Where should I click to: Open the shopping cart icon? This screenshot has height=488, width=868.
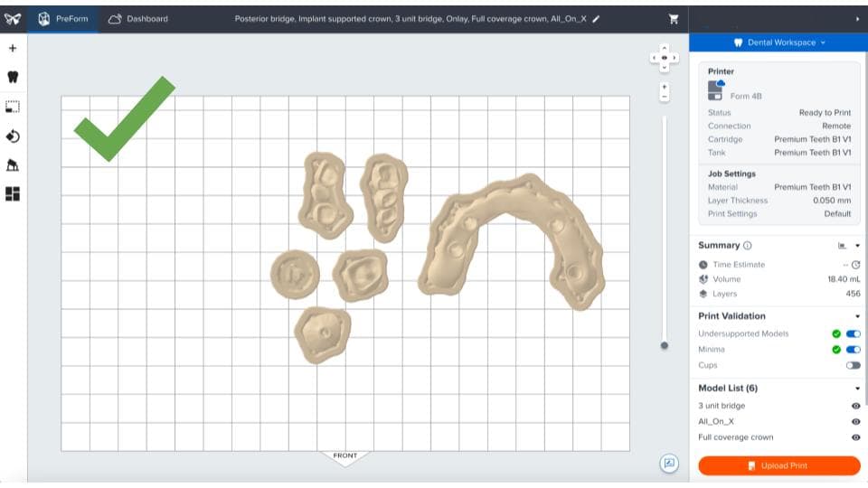coord(673,18)
